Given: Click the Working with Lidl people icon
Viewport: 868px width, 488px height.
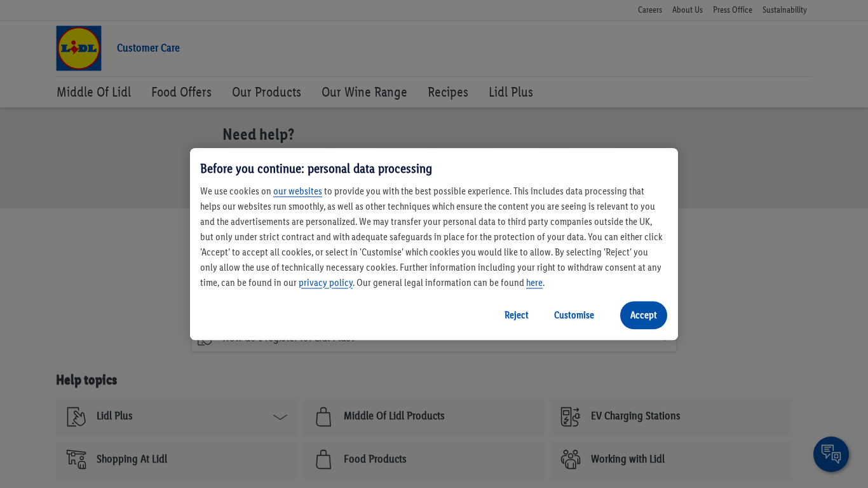Looking at the screenshot, I should [x=571, y=459].
